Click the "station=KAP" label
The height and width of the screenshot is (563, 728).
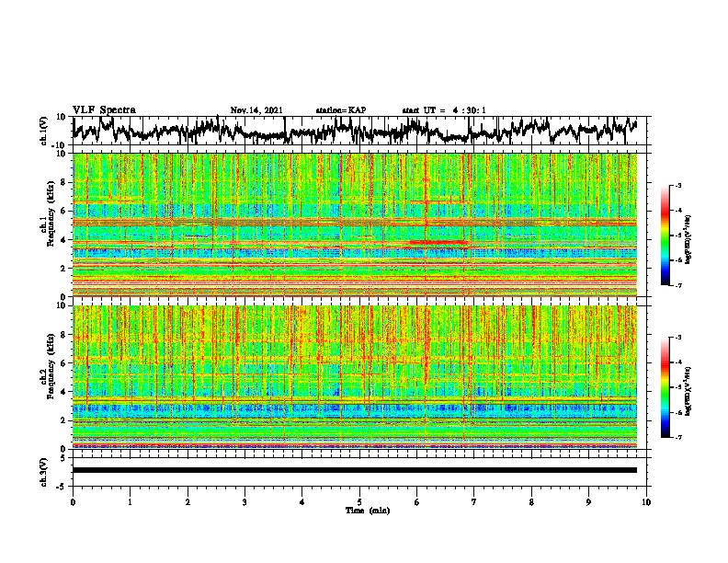(x=341, y=110)
